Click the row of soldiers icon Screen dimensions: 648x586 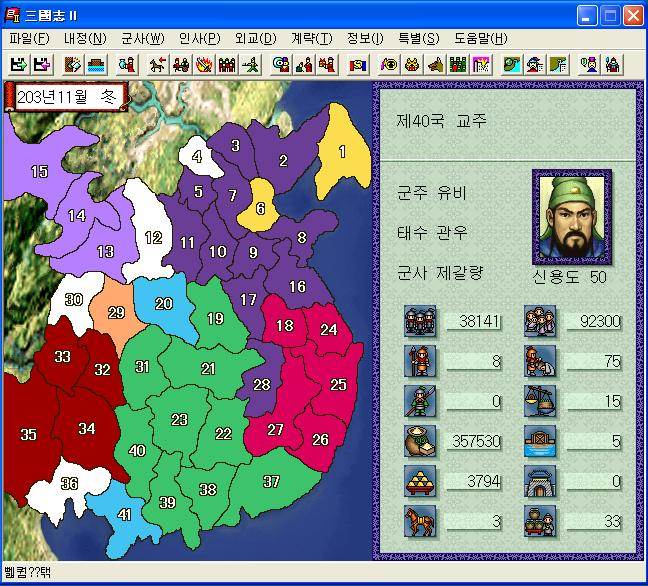(227, 64)
